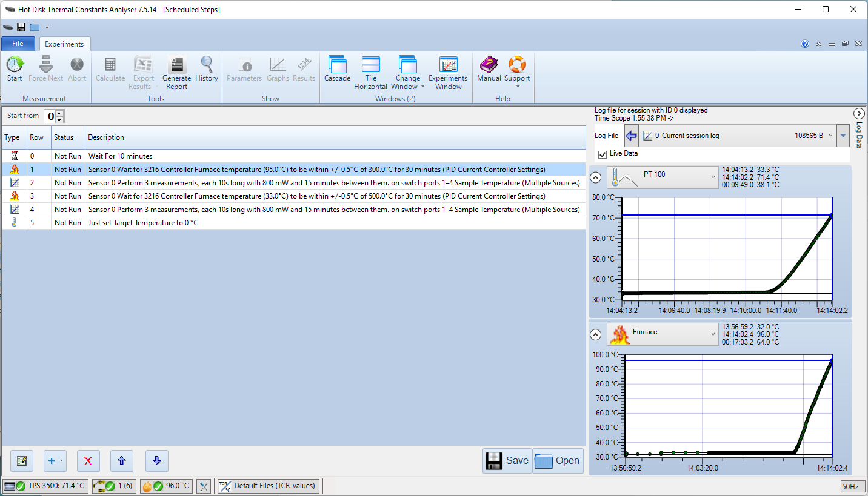
Task: Decrease the Start from value
Action: click(x=59, y=119)
